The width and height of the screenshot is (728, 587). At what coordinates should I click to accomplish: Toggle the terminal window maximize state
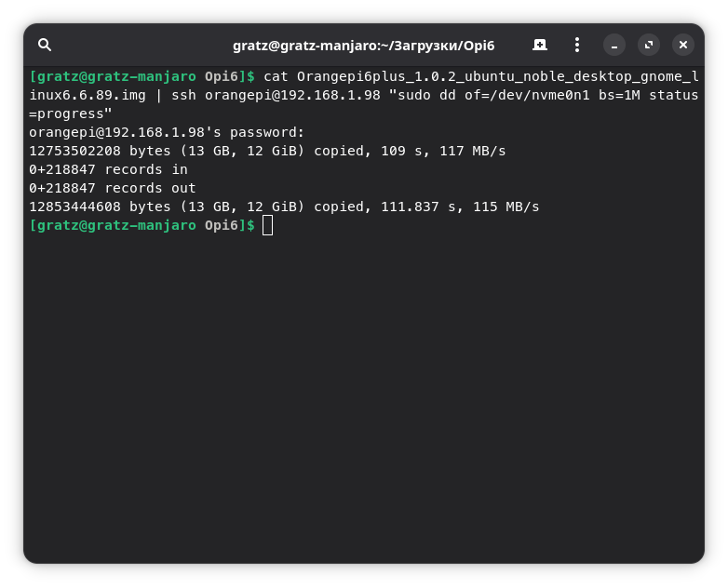click(x=649, y=45)
